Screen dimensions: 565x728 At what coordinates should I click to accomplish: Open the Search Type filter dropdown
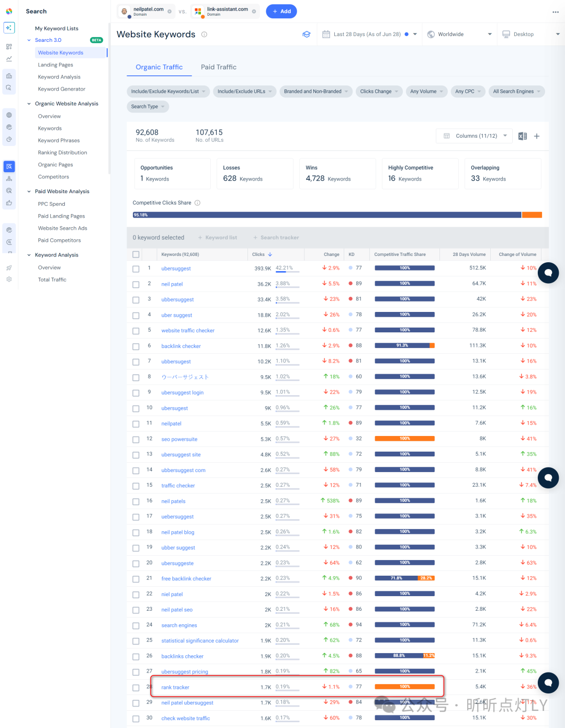click(148, 107)
